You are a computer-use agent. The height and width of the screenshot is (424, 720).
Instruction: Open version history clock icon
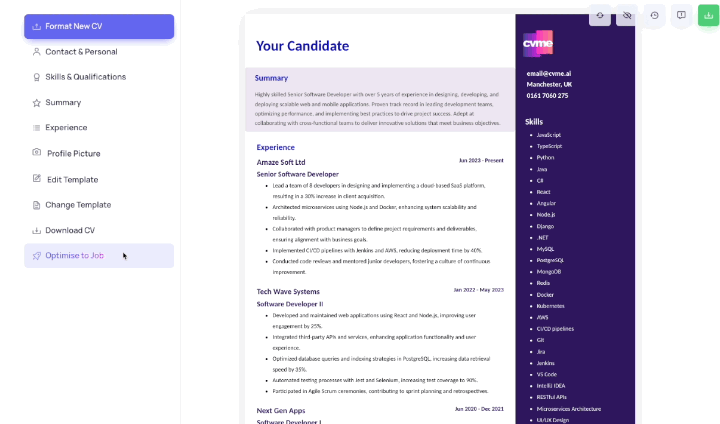[654, 15]
